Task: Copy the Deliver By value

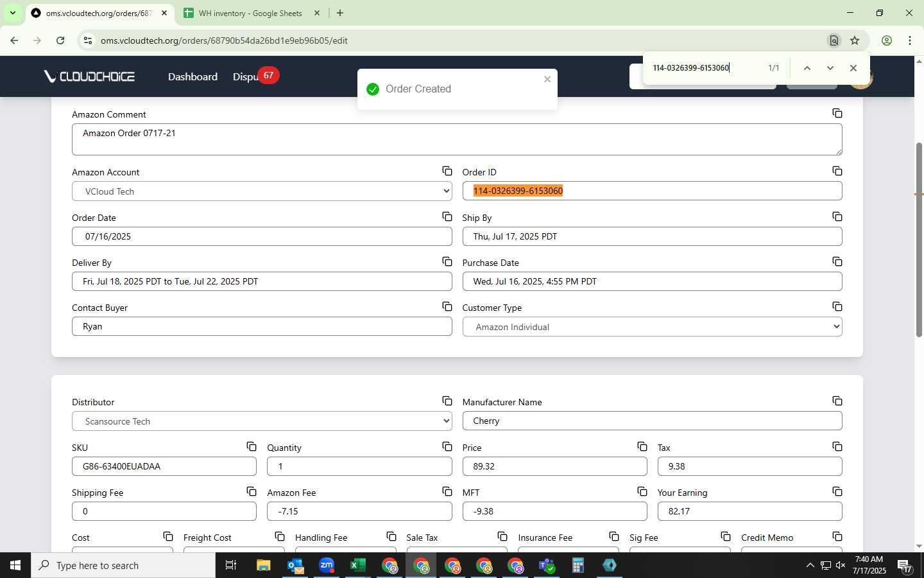Action: click(447, 261)
